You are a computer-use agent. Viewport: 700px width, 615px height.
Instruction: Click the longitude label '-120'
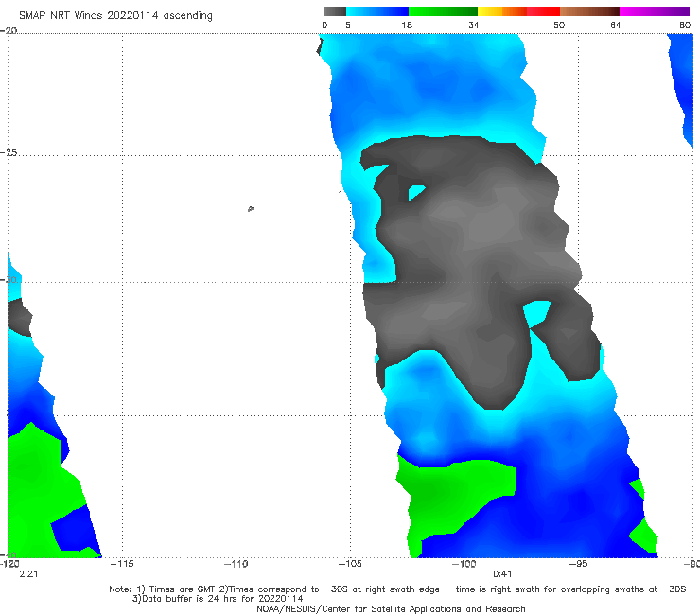pyautogui.click(x=9, y=564)
